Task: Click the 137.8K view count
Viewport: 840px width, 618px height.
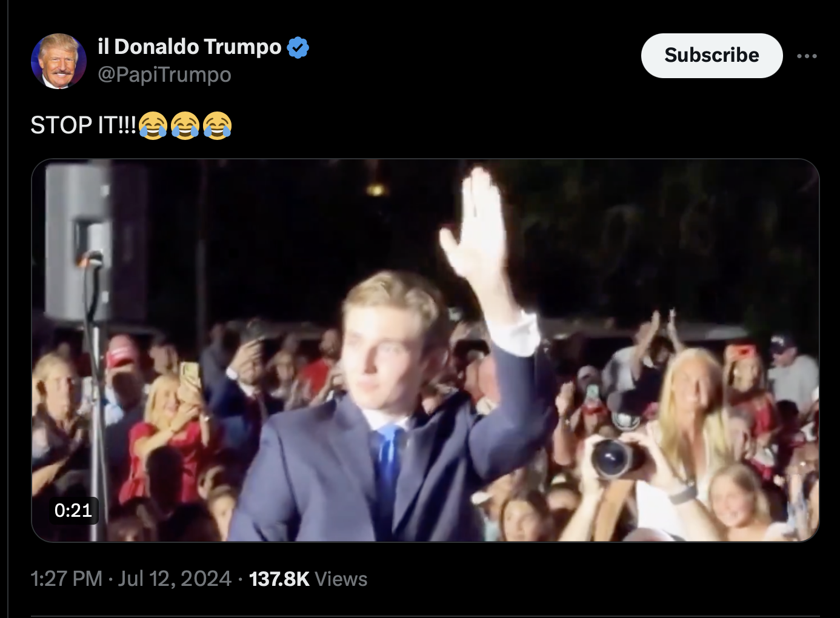Action: click(279, 579)
